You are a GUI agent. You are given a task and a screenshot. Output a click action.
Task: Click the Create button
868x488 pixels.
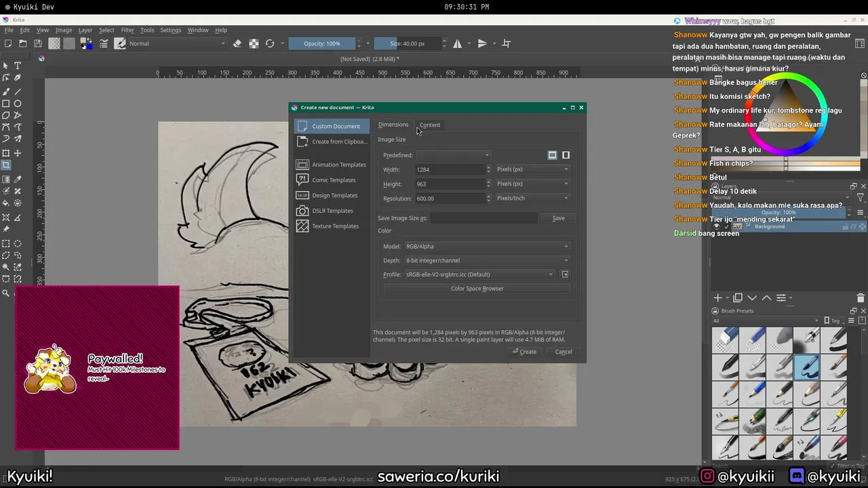[524, 352]
